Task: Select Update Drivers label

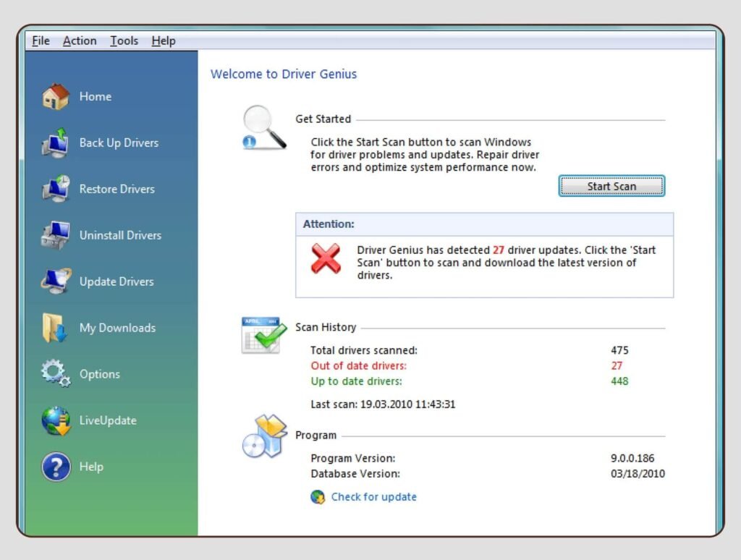Action: pos(117,281)
